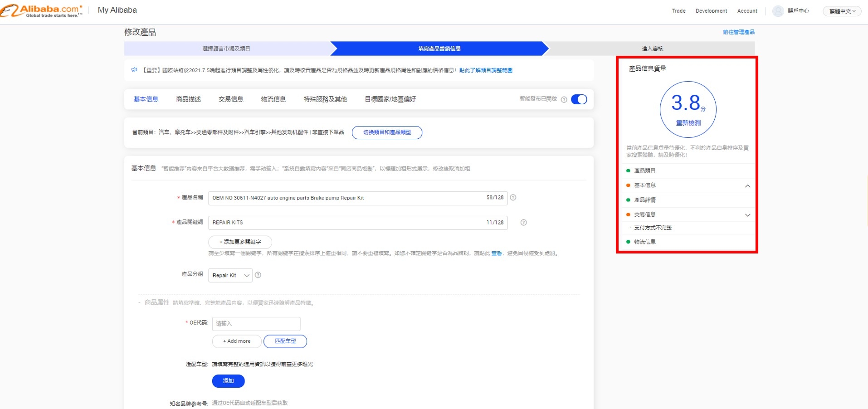Viewport: 868px width, 409px height.
Task: Click the Alibaba.com logo
Action: point(42,10)
